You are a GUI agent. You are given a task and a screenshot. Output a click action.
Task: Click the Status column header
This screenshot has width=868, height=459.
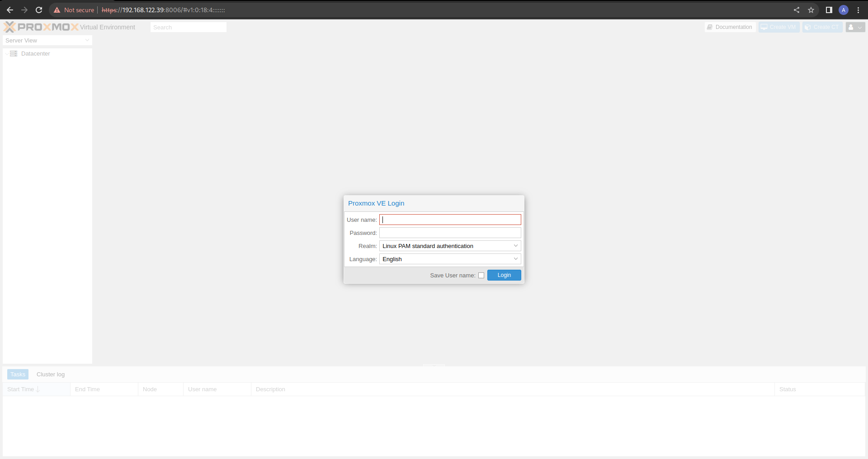(x=820, y=389)
